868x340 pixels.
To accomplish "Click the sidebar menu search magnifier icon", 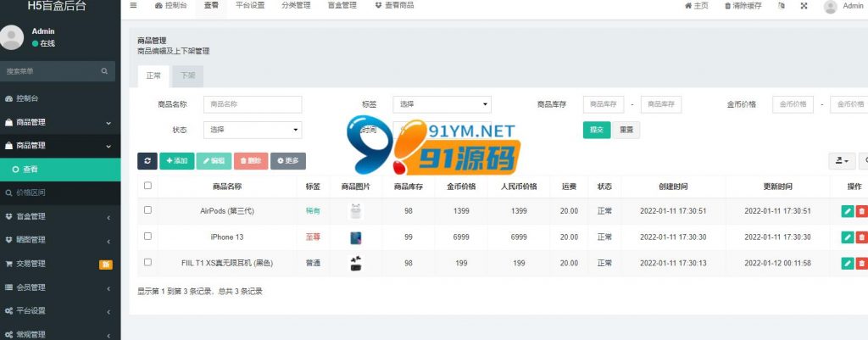I will click(104, 71).
